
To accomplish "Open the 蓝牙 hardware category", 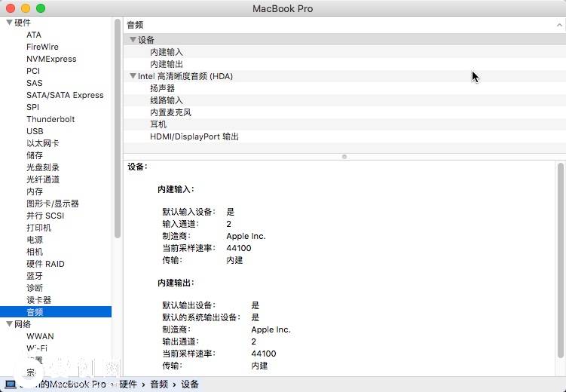I will pos(35,276).
